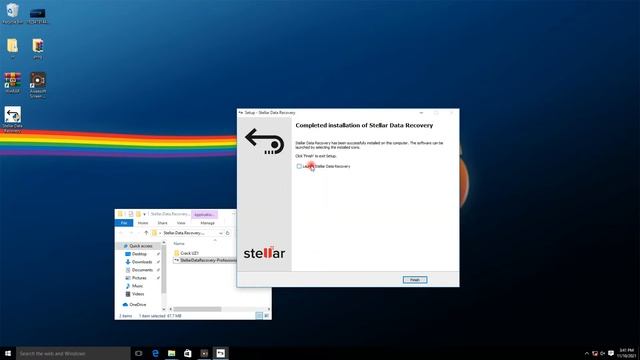Select the StellarDataRecovery-Professional installer file
Screen dimensions: 640x360
tap(205, 260)
